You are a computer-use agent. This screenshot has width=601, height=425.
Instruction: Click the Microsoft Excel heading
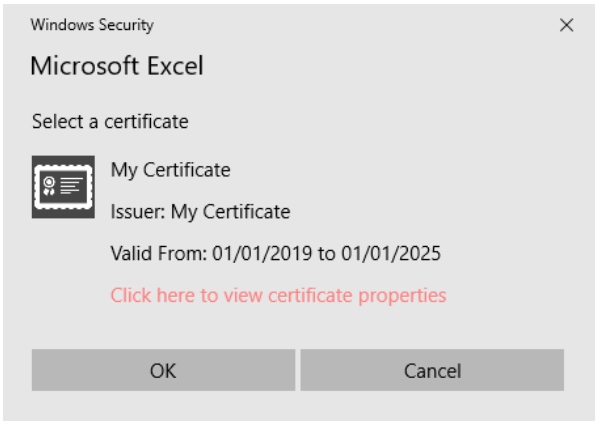point(117,66)
